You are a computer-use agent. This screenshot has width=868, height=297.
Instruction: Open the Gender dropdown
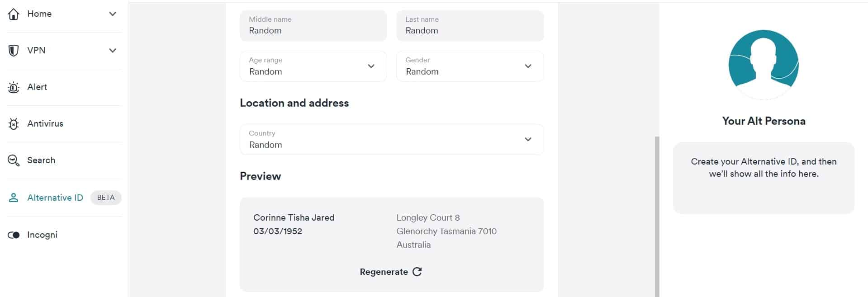(470, 66)
